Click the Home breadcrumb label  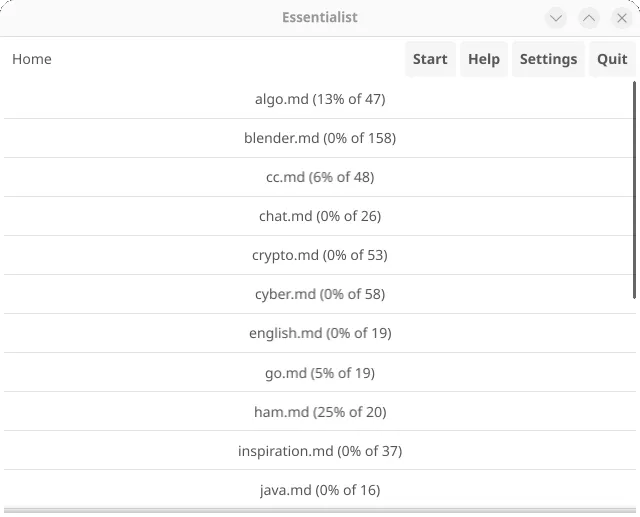(x=32, y=59)
